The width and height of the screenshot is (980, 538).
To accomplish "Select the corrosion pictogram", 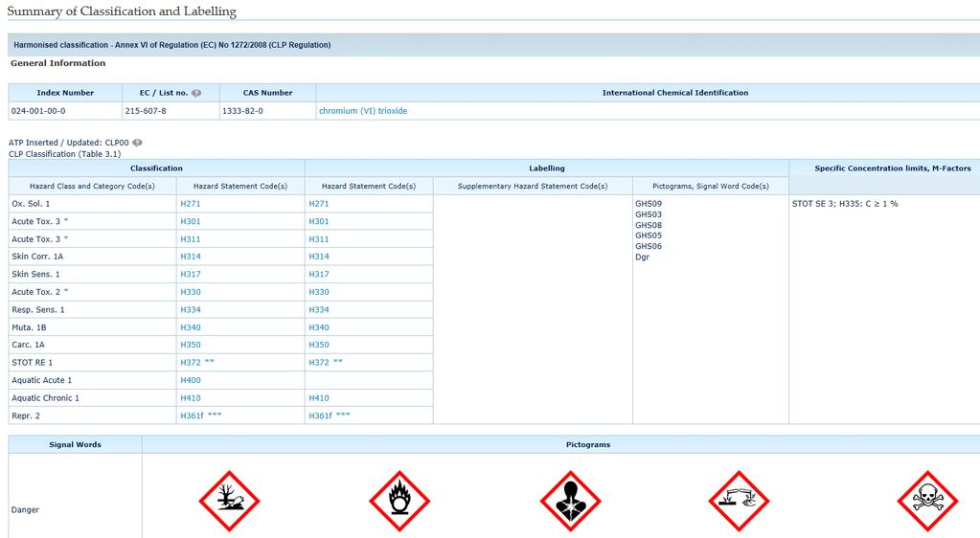I will point(739,501).
